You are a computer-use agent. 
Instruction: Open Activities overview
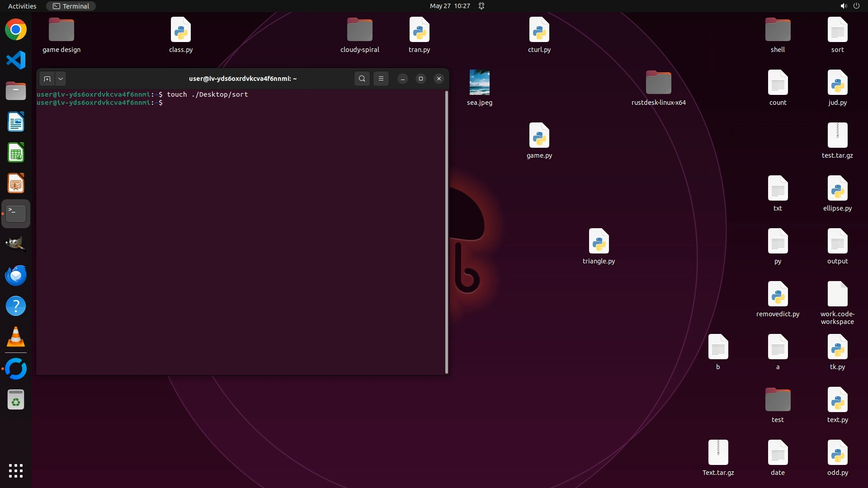click(22, 6)
